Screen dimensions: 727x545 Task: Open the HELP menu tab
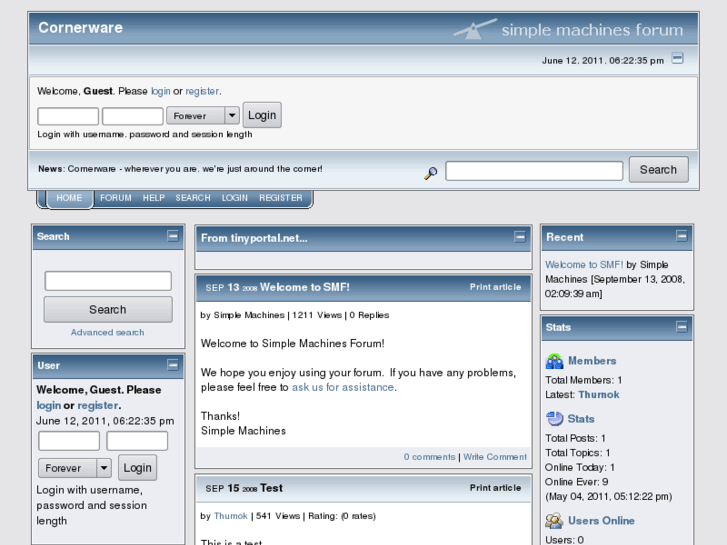pyautogui.click(x=153, y=198)
